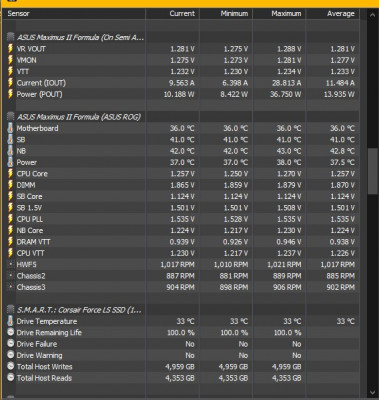The width and height of the screenshot is (379, 400).
Task: Click the round icon beside Total Host Reads
Action: tap(11, 378)
